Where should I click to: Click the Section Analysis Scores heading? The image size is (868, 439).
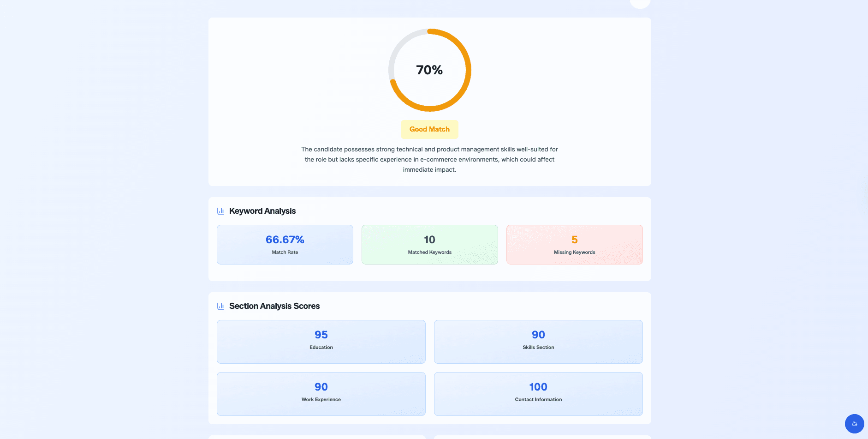coord(274,306)
